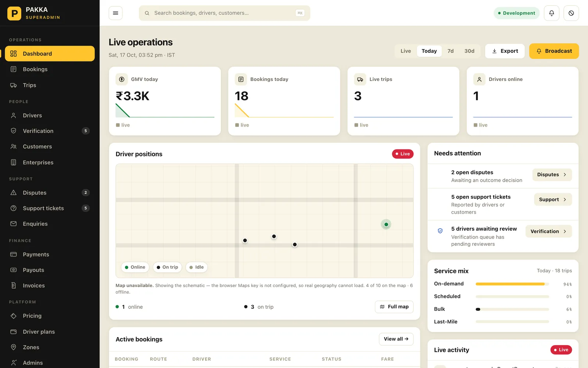Click View all active bookings
Screen dimensions: 588x368
click(396, 339)
